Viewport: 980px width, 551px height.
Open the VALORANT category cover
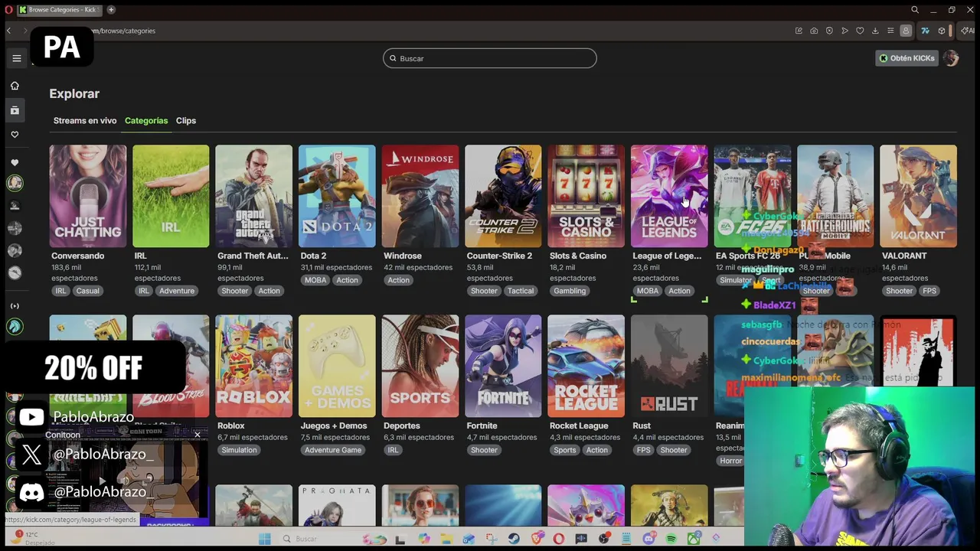(x=918, y=196)
